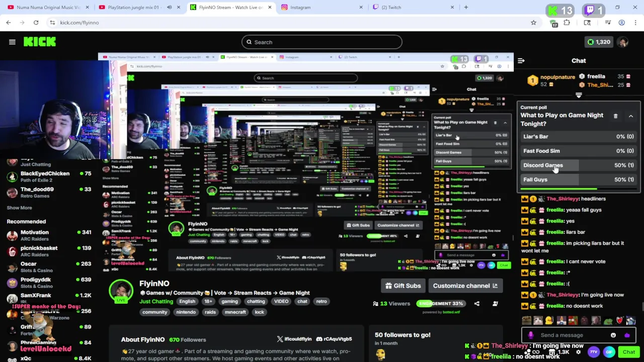
Task: Open a new browser tab
Action: coord(466,8)
